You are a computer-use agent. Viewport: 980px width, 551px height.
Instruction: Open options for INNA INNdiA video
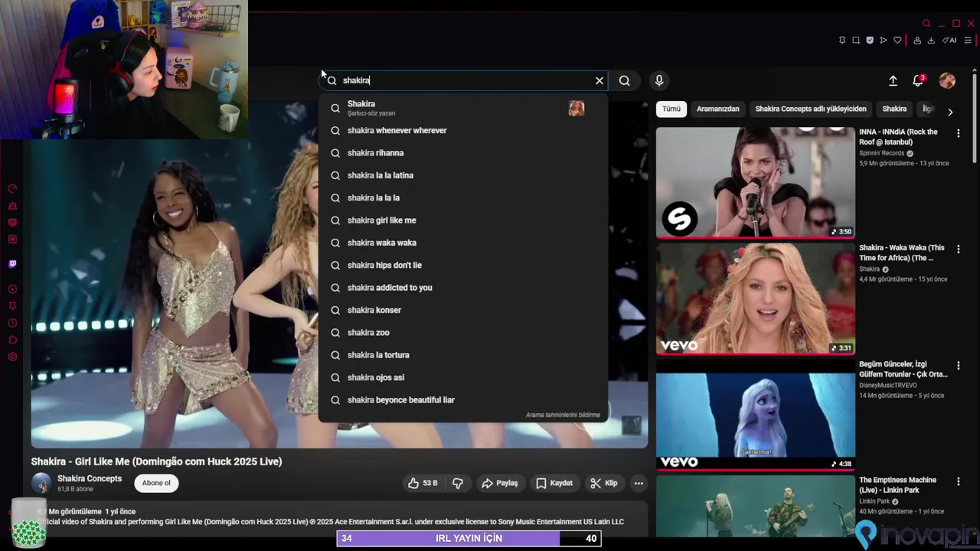958,133
